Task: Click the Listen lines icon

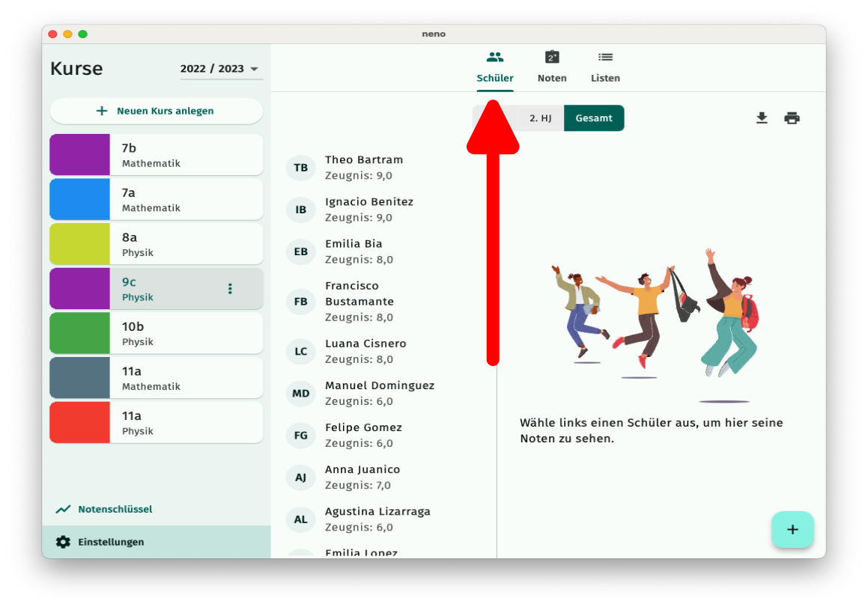Action: pyautogui.click(x=605, y=57)
